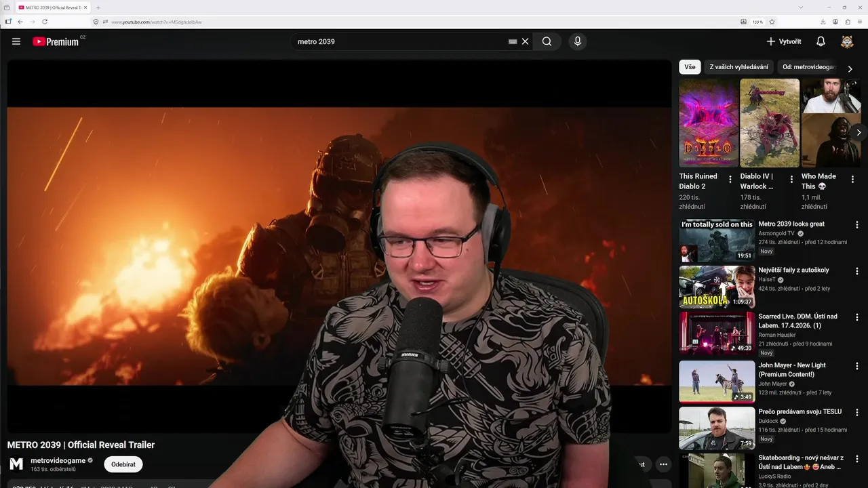The height and width of the screenshot is (488, 868).
Task: Open the browser extensions icon
Action: [848, 22]
